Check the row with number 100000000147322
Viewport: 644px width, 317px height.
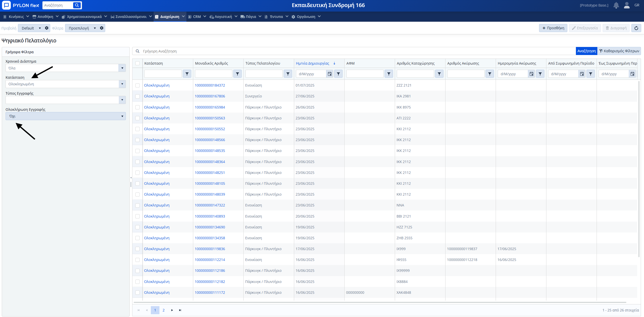tap(137, 205)
